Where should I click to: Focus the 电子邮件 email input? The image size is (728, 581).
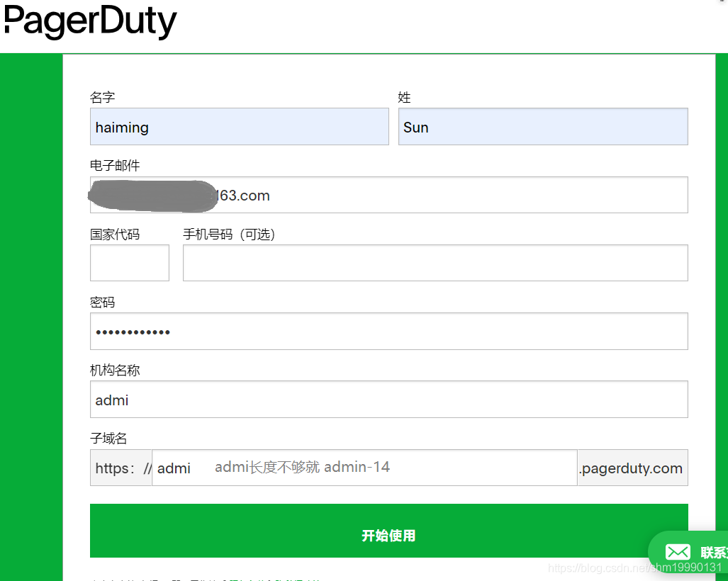[389, 195]
